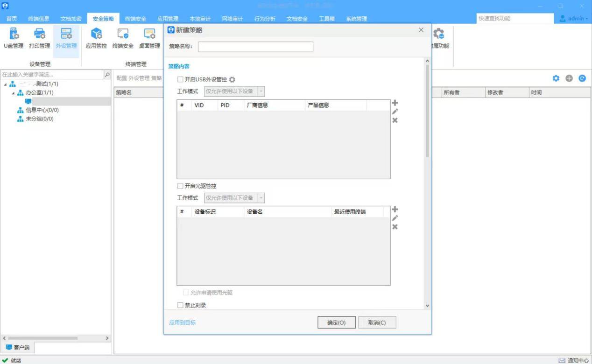592x364 pixels.
Task: Switch to the 文档加密 tab
Action: point(71,19)
